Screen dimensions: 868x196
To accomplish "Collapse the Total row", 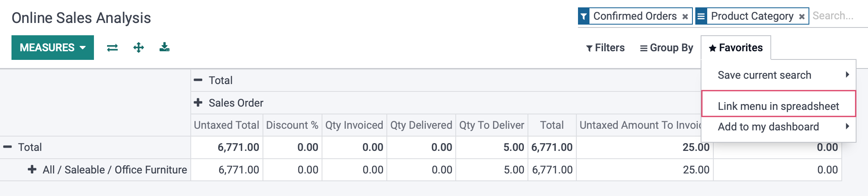I will click(x=23, y=147).
